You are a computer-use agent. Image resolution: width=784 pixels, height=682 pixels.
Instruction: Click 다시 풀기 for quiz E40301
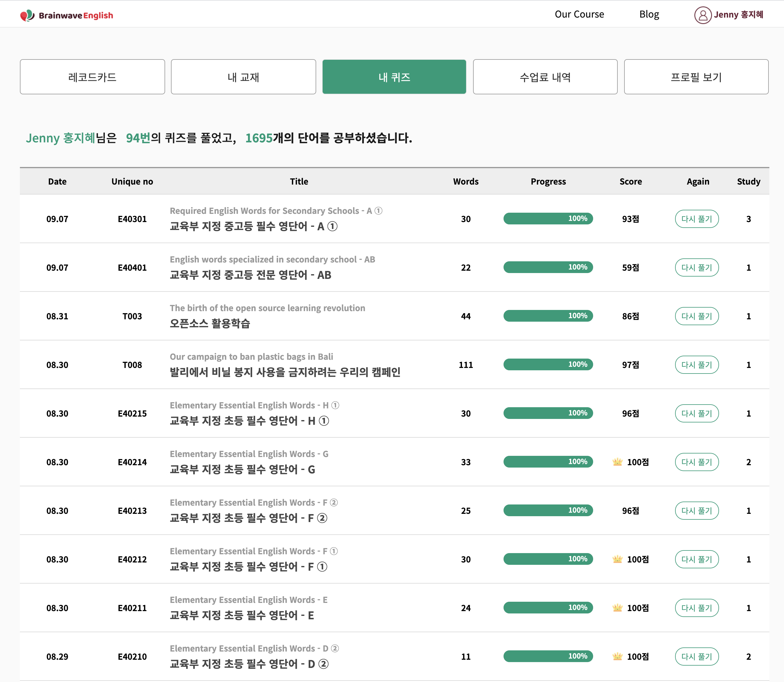tap(696, 219)
